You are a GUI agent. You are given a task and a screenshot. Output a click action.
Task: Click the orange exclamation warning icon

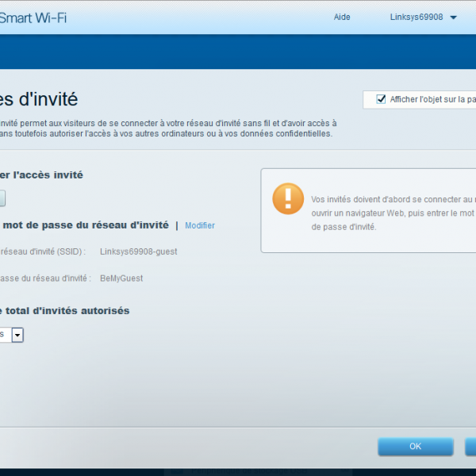point(288,198)
